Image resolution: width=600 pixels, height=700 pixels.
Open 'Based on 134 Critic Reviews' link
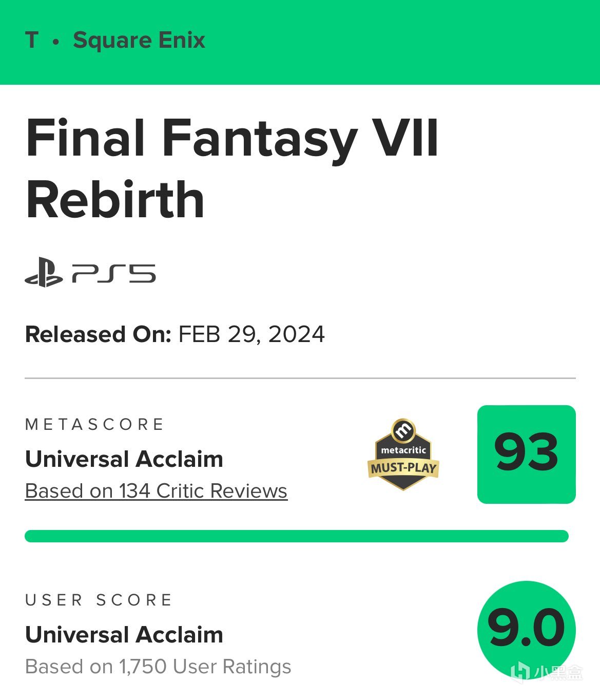pos(156,491)
